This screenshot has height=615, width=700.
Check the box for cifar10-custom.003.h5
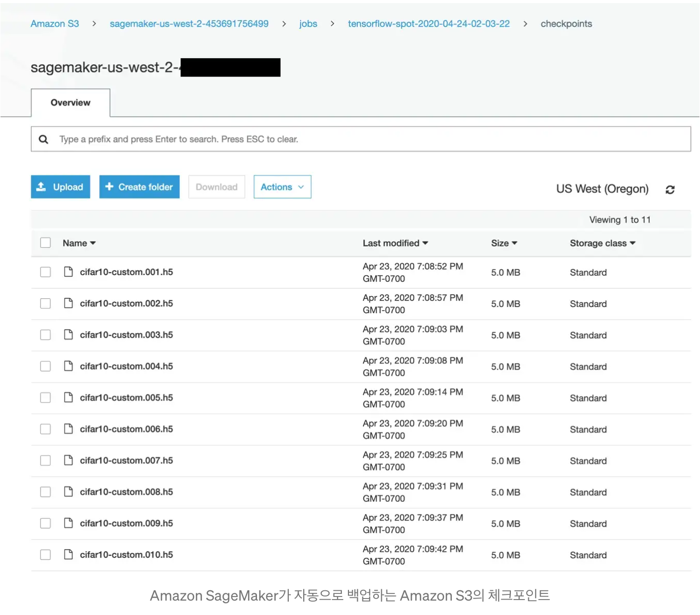pos(46,335)
